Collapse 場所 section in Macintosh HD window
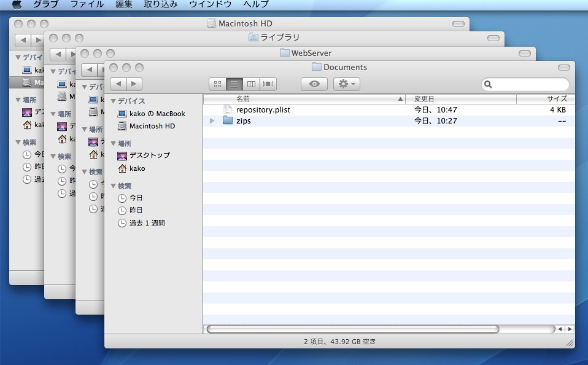This screenshot has width=588, height=365. [x=18, y=100]
